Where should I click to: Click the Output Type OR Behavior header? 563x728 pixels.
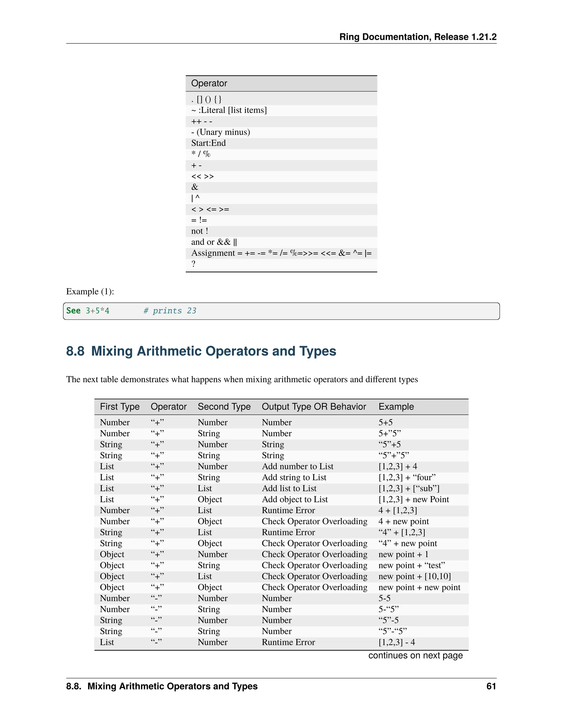(314, 407)
